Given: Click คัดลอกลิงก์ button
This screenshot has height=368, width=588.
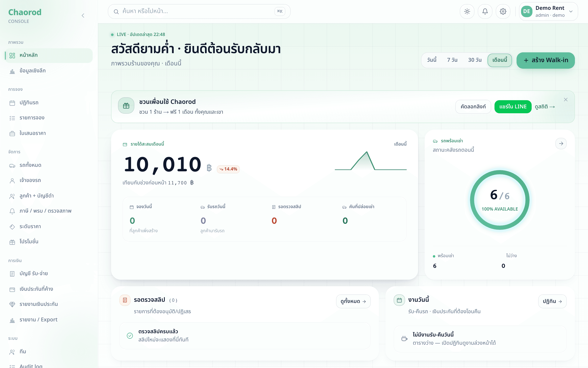Looking at the screenshot, I should click(473, 107).
